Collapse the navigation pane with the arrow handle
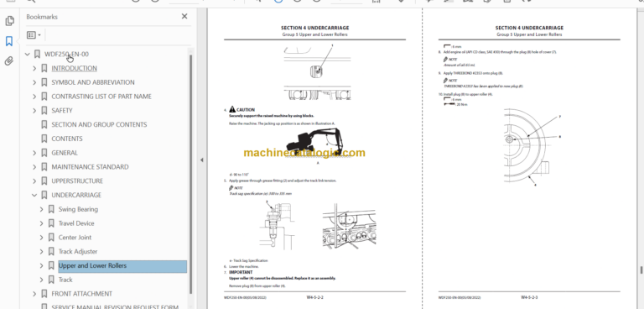644x309 pixels. click(201, 160)
